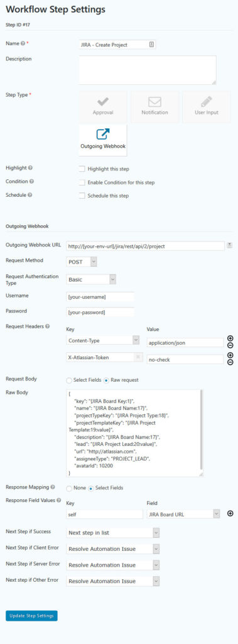Select the Approval step type icon
This screenshot has width=238, height=644.
(x=102, y=107)
